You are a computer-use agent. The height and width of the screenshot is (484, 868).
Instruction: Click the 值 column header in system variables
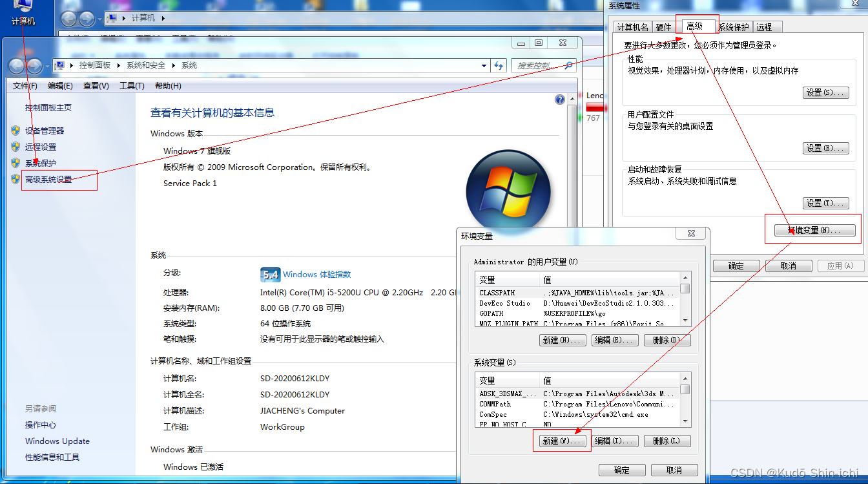coord(610,381)
